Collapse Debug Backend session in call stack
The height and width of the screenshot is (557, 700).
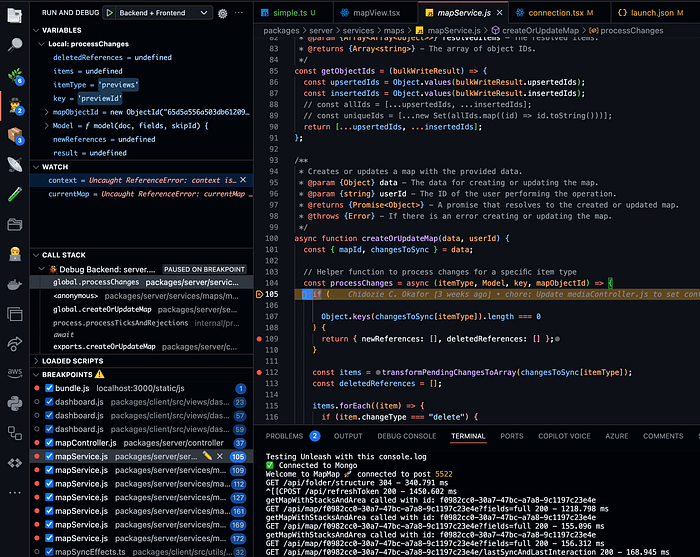tap(42, 269)
